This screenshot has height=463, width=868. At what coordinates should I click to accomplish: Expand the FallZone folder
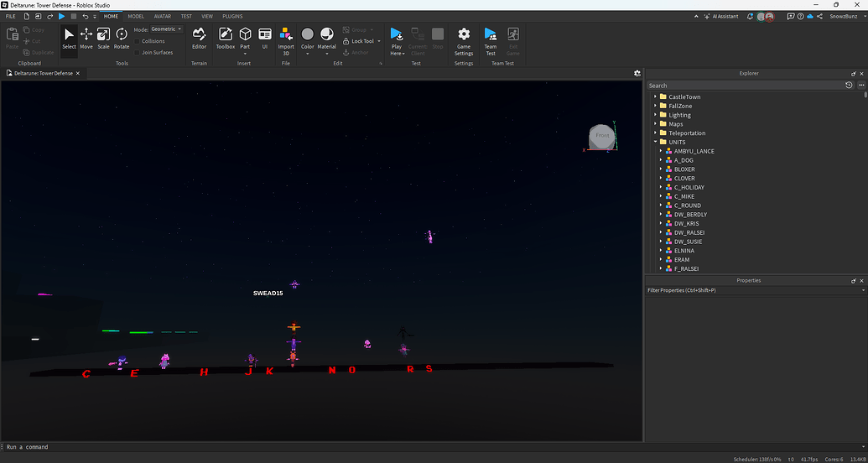tap(656, 106)
